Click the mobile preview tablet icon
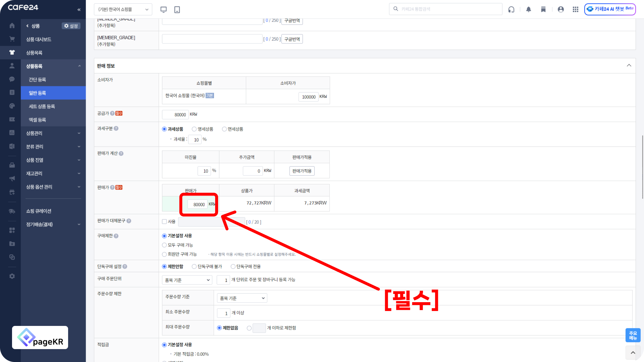The image size is (644, 362). point(177,9)
